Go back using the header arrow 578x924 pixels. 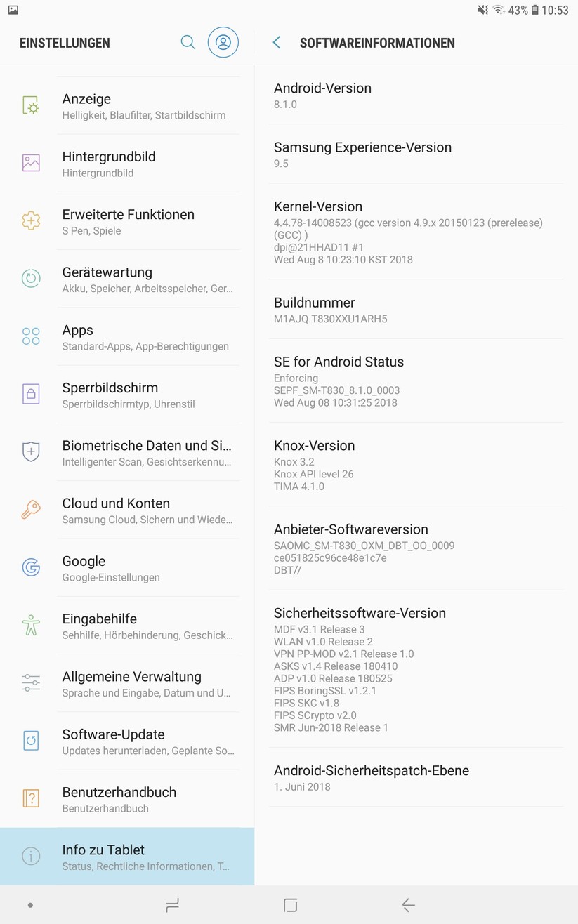(x=277, y=43)
